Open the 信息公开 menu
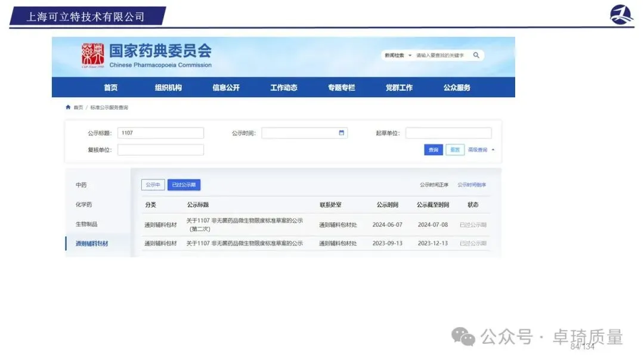The width and height of the screenshot is (644, 363). tap(226, 88)
